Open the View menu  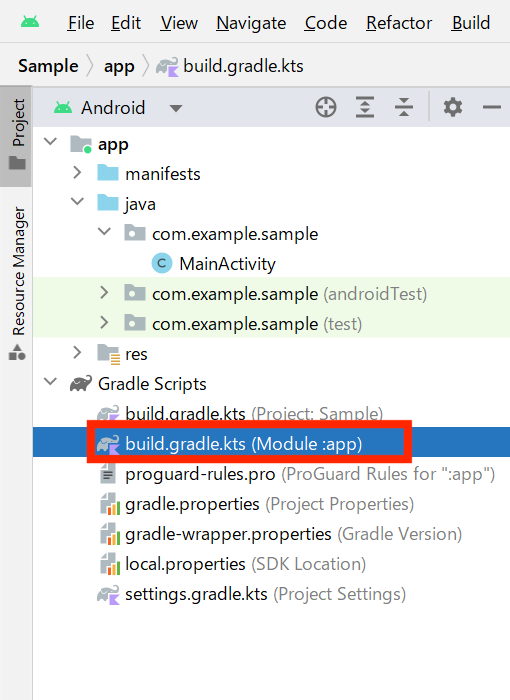tap(179, 23)
